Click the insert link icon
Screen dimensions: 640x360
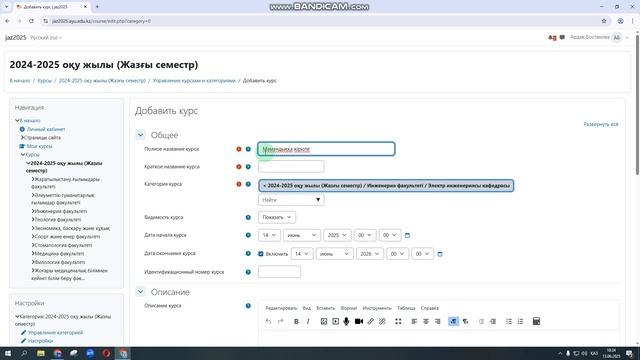[x=371, y=322]
